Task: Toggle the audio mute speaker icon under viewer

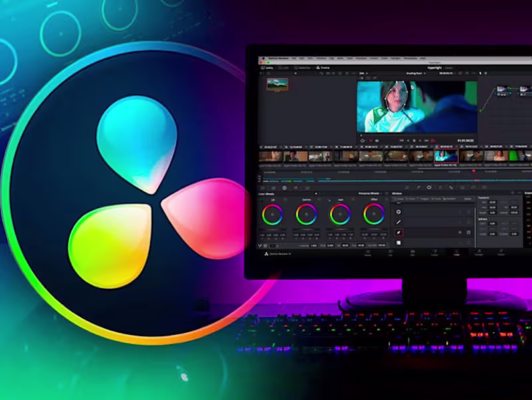Action: 377,140
